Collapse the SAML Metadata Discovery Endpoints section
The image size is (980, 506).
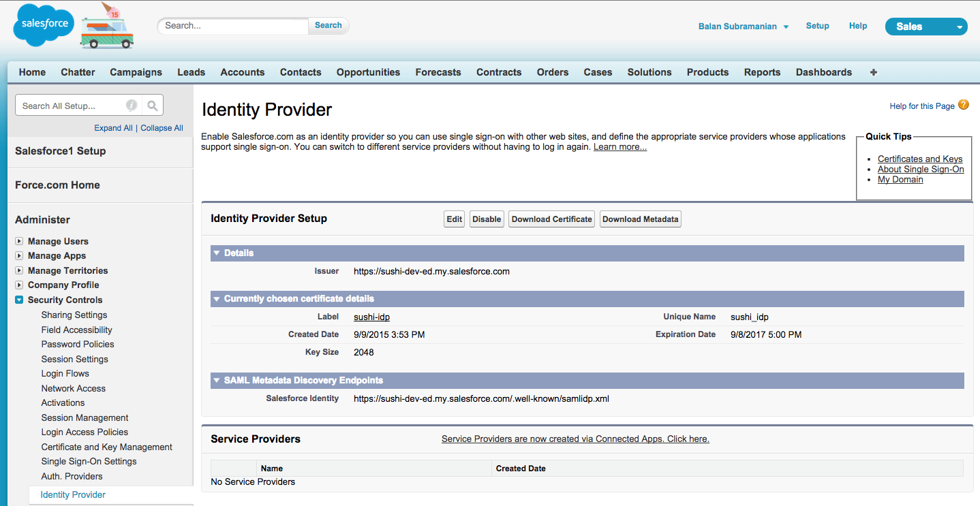(217, 381)
